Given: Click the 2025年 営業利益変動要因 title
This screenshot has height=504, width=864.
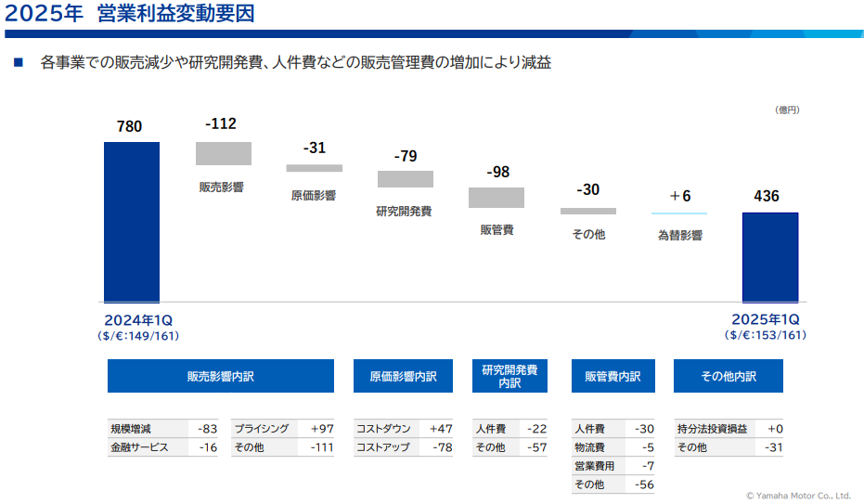Looking at the screenshot, I should 130,13.
